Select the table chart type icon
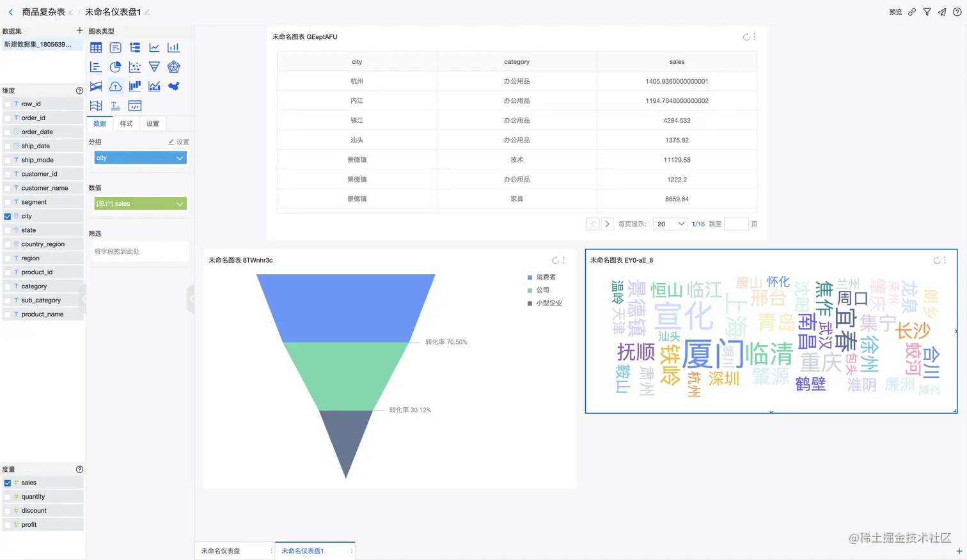 pyautogui.click(x=96, y=47)
